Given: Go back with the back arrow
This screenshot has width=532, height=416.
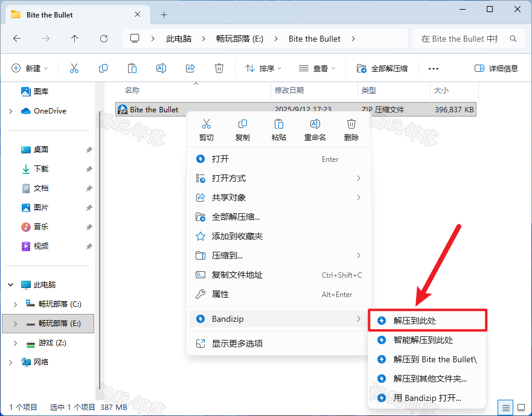Looking at the screenshot, I should click(17, 39).
